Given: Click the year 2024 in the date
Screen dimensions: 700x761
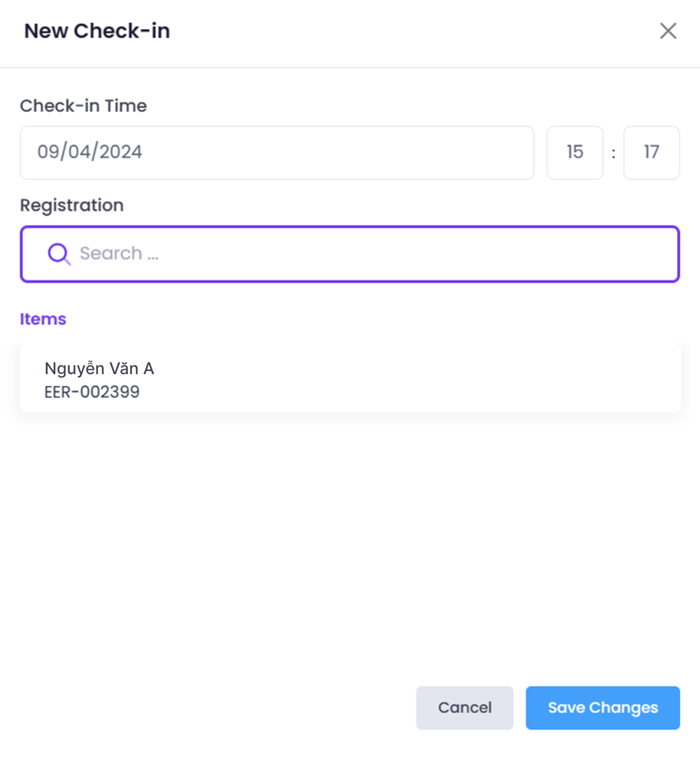Looking at the screenshot, I should pyautogui.click(x=121, y=152).
